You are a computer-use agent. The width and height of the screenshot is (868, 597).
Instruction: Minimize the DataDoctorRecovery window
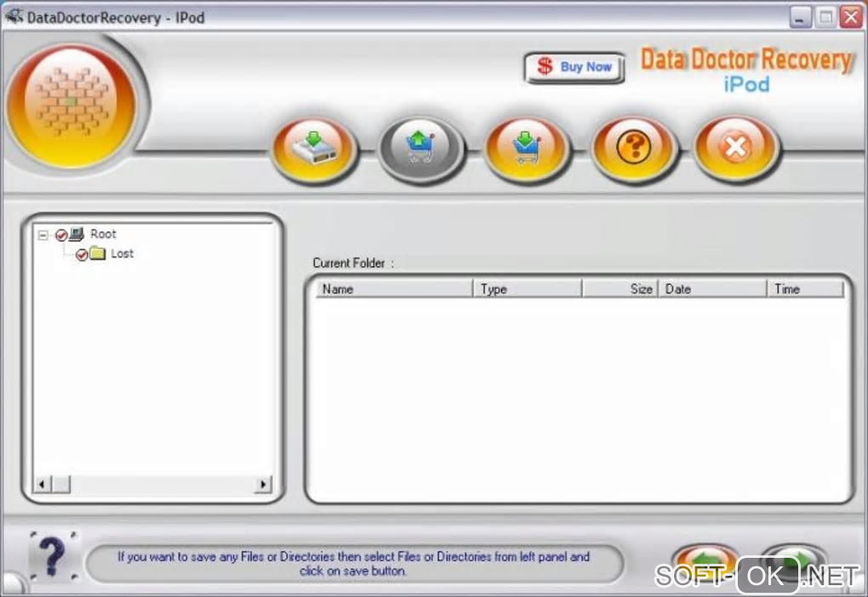click(x=800, y=17)
